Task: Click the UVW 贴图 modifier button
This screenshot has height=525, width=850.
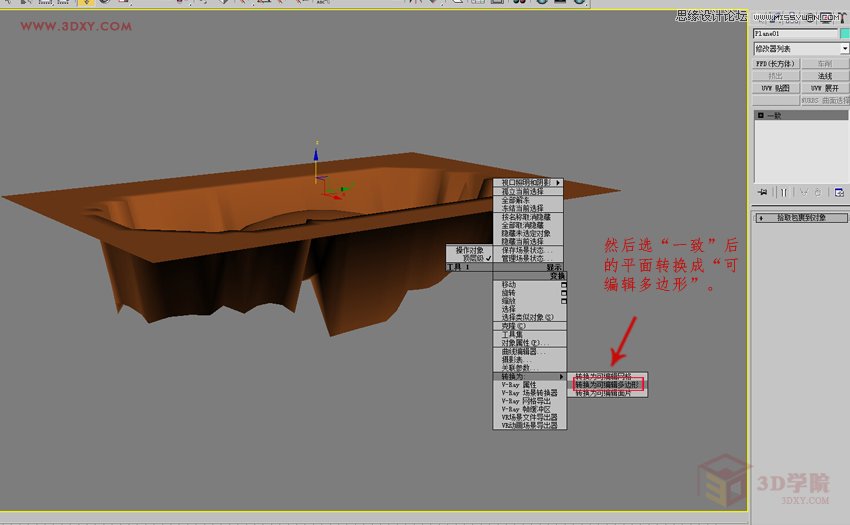Action: coord(776,88)
